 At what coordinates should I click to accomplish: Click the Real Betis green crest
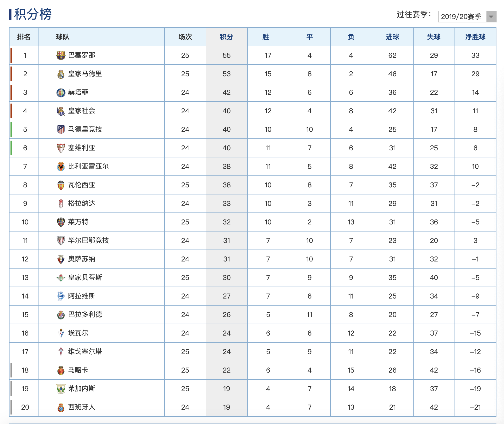[61, 278]
